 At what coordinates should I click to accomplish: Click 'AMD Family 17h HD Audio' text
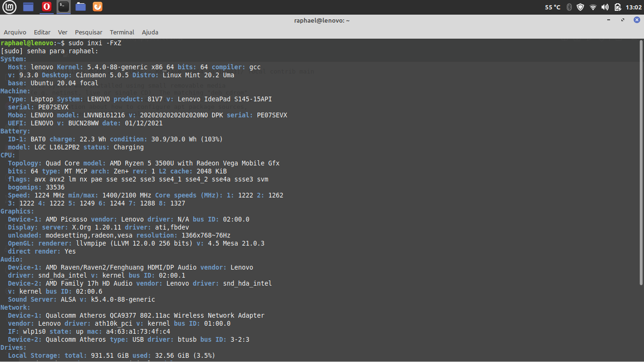click(x=89, y=283)
